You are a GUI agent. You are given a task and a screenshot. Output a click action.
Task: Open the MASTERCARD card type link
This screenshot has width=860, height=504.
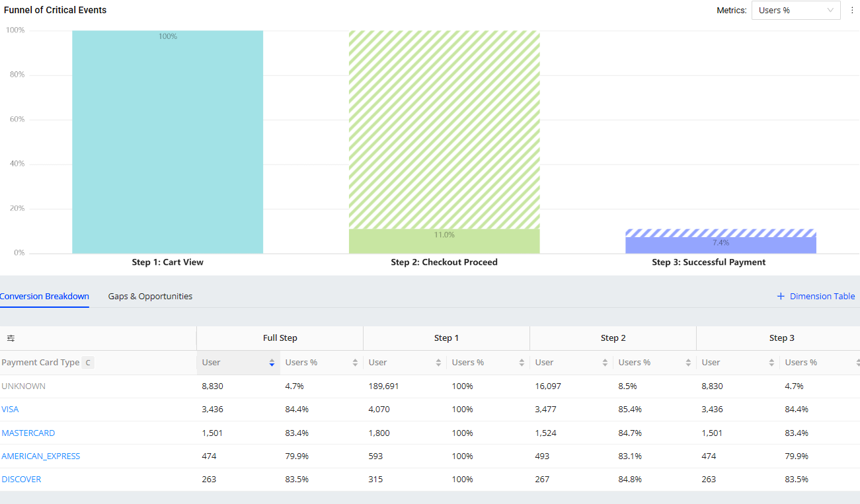tap(28, 433)
